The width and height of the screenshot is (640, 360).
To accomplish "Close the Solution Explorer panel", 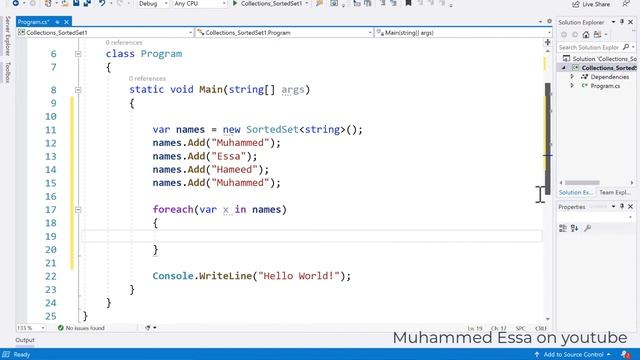I will click(x=631, y=22).
